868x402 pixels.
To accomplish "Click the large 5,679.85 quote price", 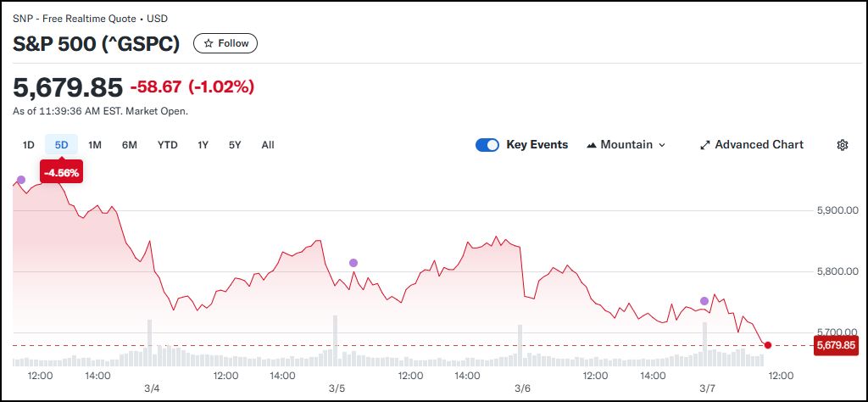I will coord(68,87).
